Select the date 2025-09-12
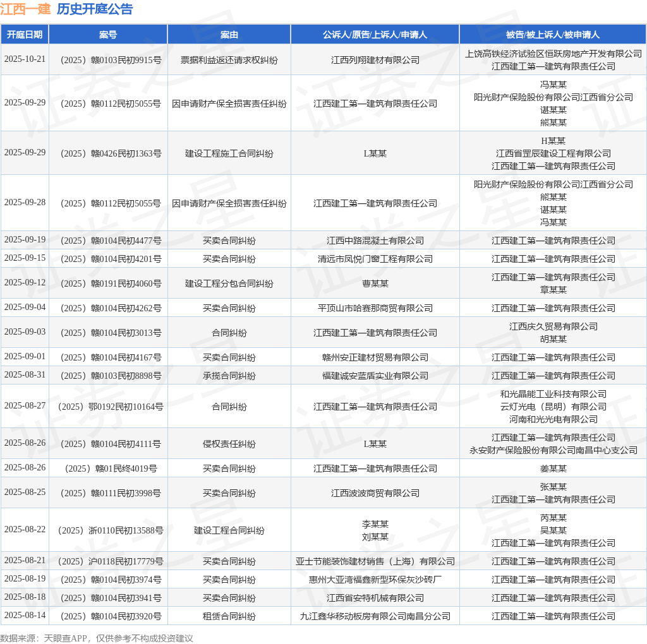The image size is (647, 644). 25,282
